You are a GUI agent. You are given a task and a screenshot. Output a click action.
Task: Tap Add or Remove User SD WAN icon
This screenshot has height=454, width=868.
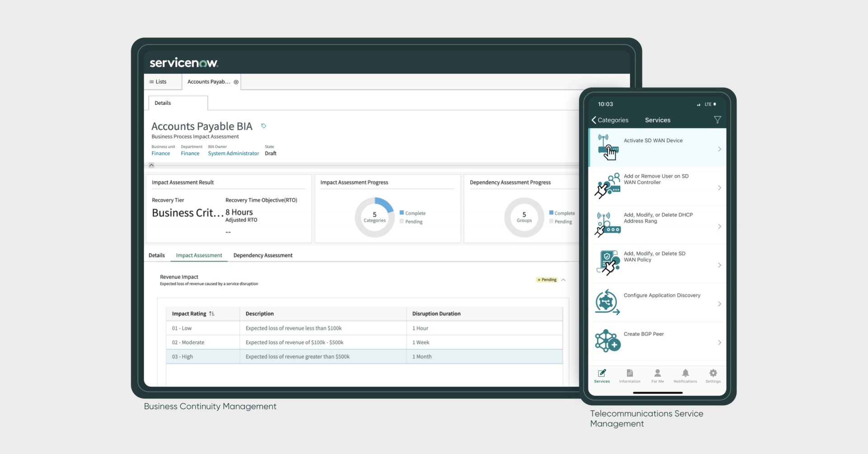(607, 186)
